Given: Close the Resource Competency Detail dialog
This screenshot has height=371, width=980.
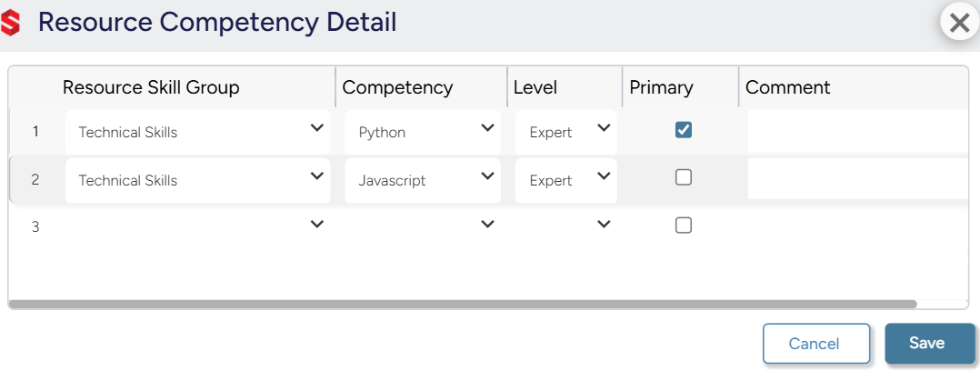Looking at the screenshot, I should coord(959,23).
